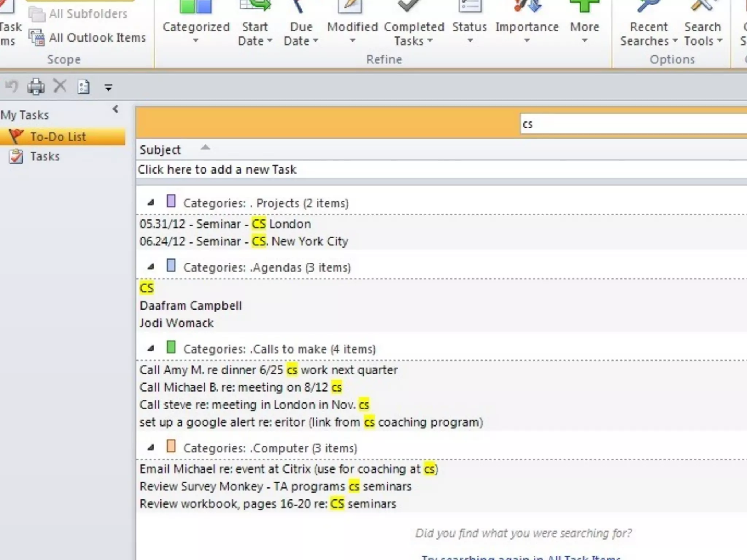The width and height of the screenshot is (747, 560).
Task: Select Tasks folder in My Tasks
Action: pos(44,156)
